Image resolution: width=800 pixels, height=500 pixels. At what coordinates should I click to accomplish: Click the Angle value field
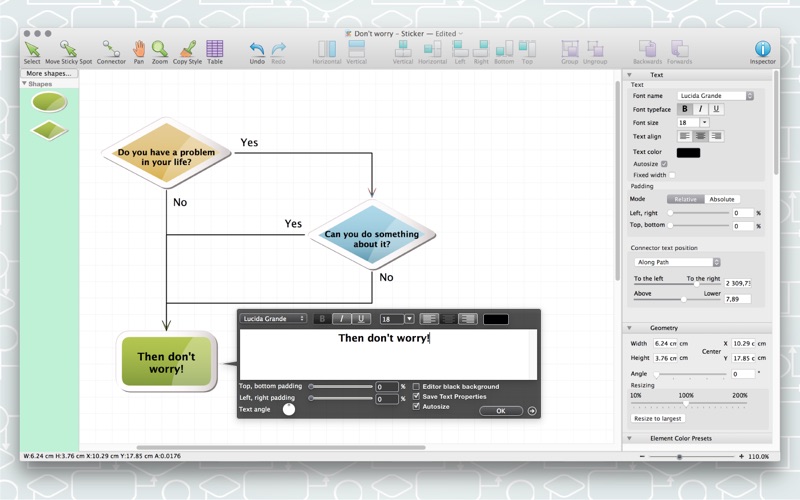[742, 373]
